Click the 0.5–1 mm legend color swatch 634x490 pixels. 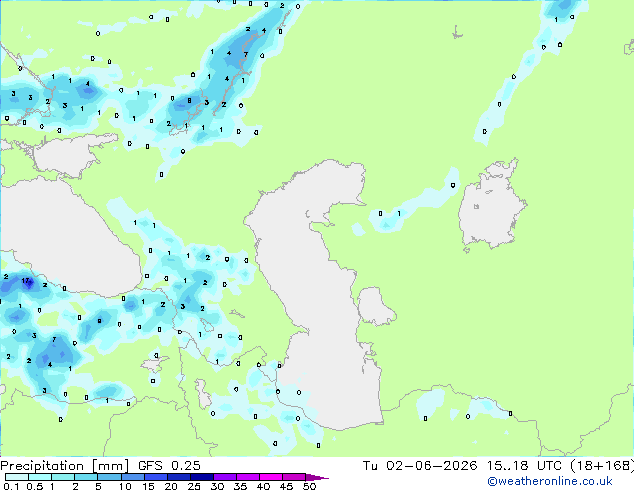(40, 477)
